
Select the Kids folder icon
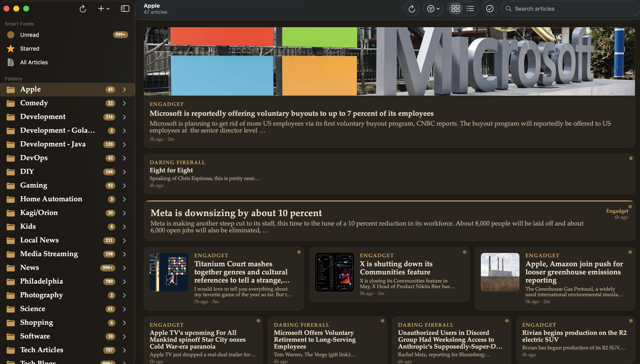tap(11, 227)
